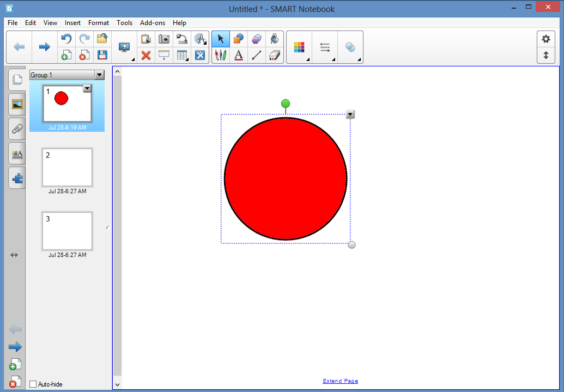Open the Help menu
Viewport: 564px width, 392px height.
[179, 23]
